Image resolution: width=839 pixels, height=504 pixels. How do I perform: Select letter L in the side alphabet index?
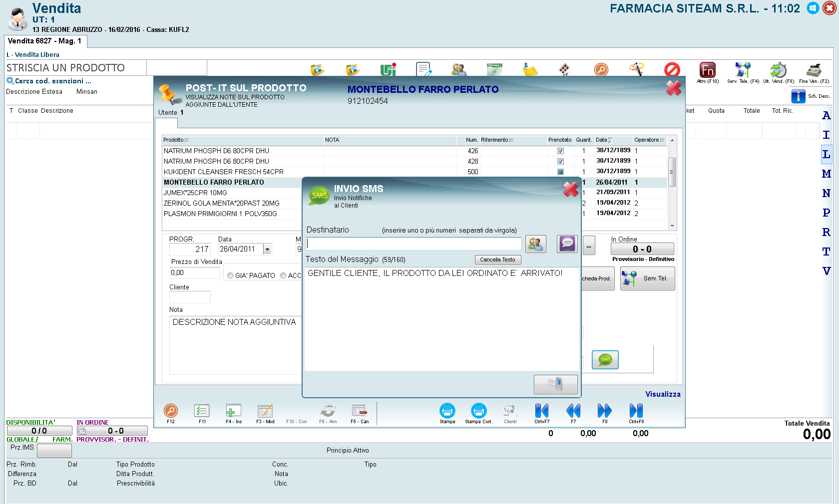point(826,154)
